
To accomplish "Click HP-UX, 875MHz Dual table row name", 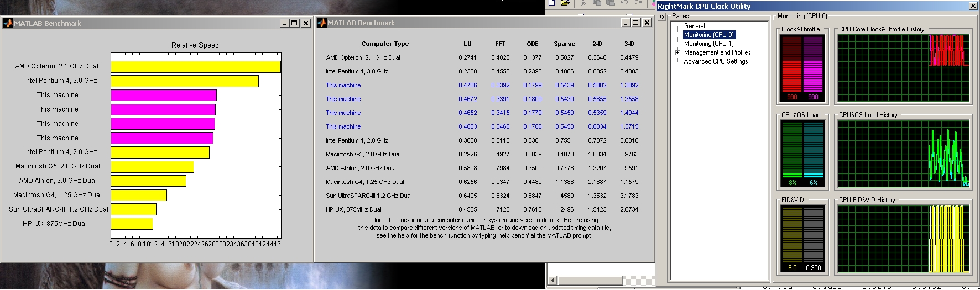I will [x=353, y=209].
